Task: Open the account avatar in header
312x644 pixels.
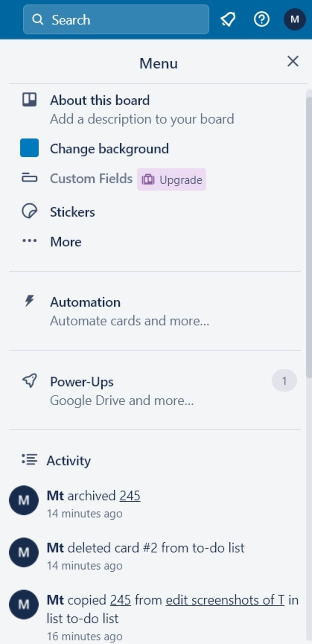Action: tap(294, 19)
